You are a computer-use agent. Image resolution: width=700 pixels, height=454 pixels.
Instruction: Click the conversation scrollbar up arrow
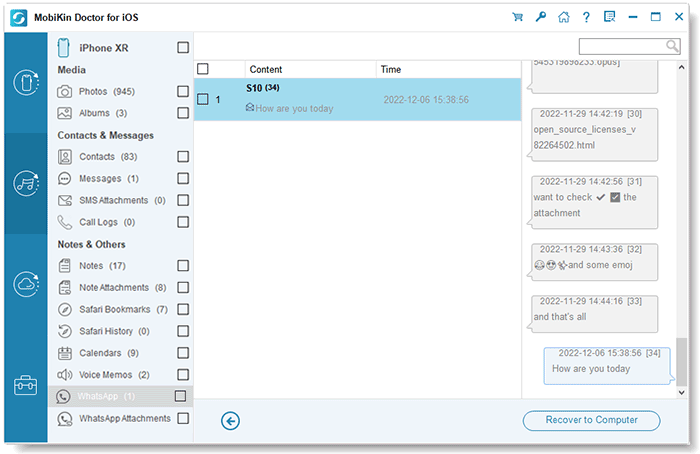681,67
